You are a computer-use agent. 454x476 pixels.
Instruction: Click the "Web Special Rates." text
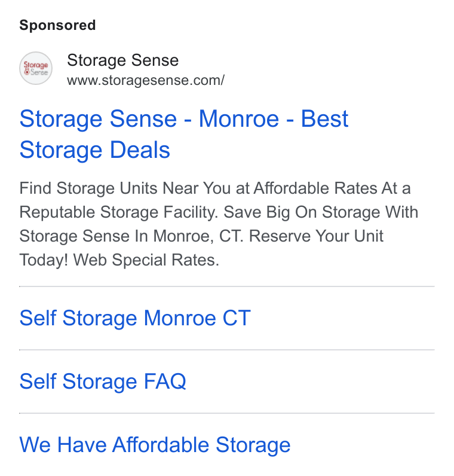(146, 260)
